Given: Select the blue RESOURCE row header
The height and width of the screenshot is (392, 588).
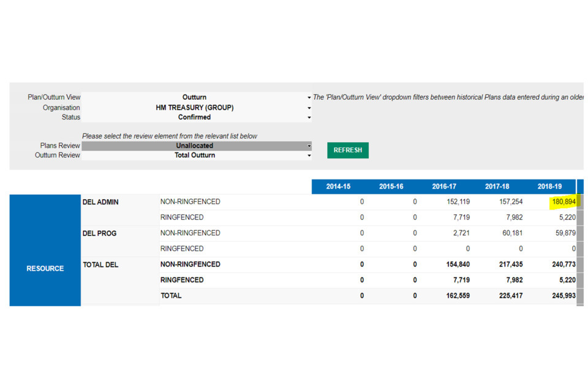Looking at the screenshot, I should 45,268.
